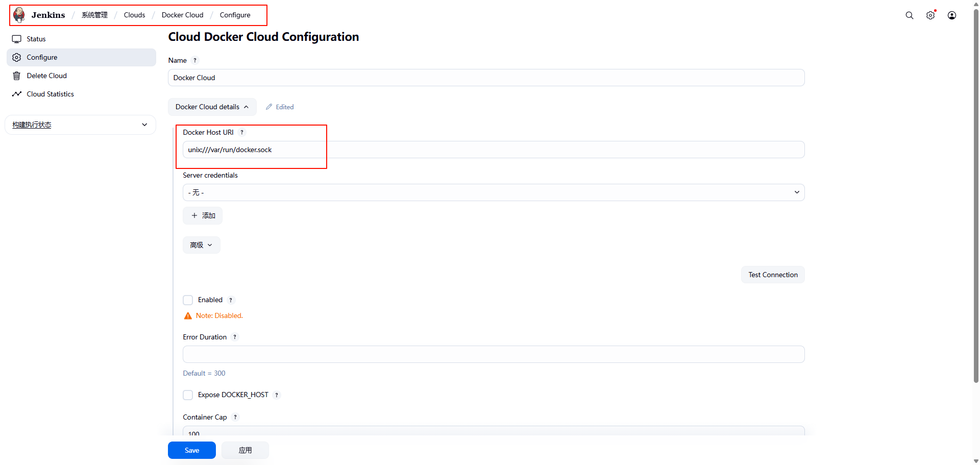This screenshot has height=465, width=980.
Task: Expand the 高级 advanced options
Action: pyautogui.click(x=202, y=245)
